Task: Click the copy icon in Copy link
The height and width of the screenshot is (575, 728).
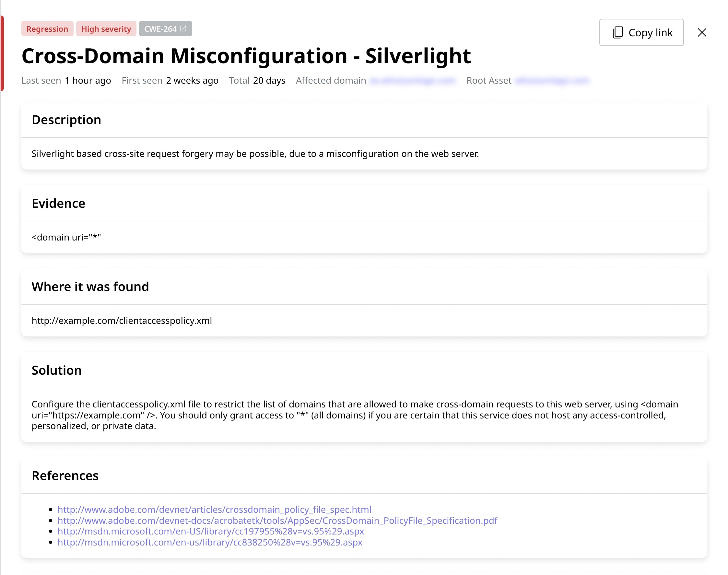Action: pyautogui.click(x=617, y=32)
